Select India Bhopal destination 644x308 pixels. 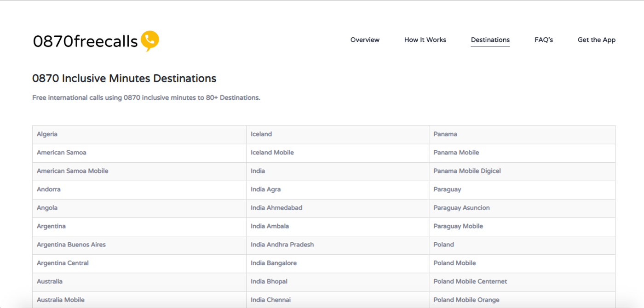point(338,281)
